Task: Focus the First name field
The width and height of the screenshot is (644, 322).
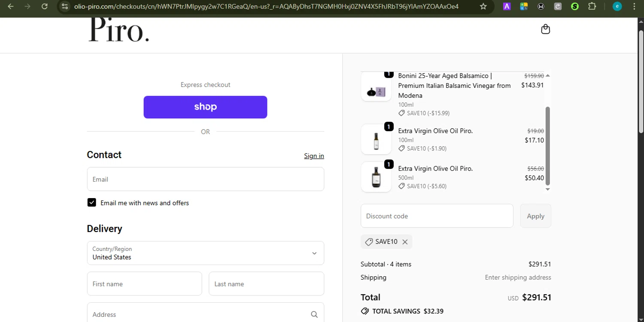Action: [x=144, y=283]
